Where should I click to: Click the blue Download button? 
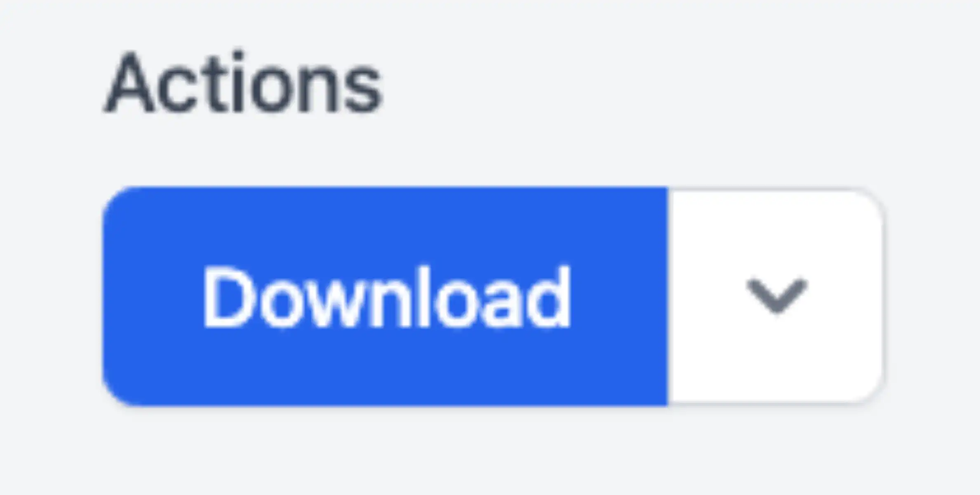click(x=385, y=296)
